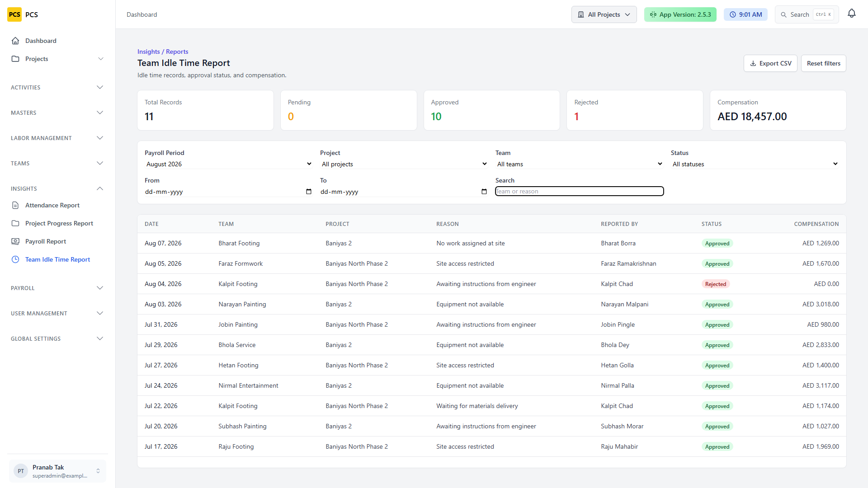Open notifications bell icon

(852, 14)
